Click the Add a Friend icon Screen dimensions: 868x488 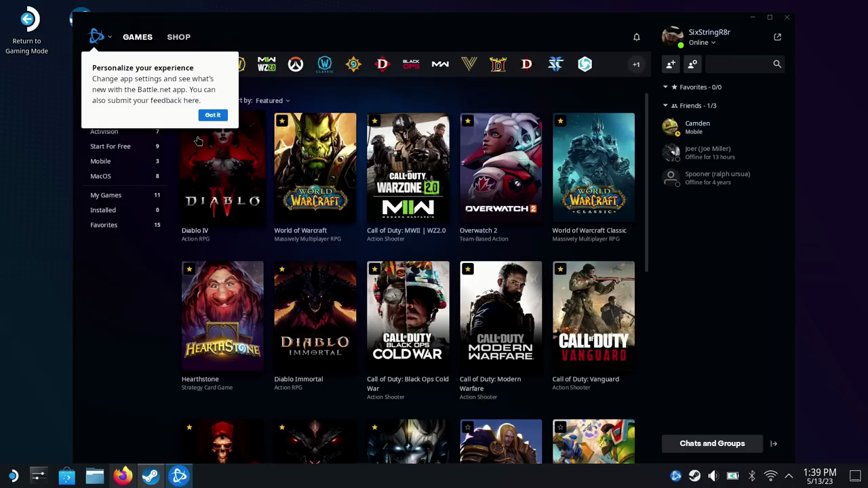click(x=671, y=64)
